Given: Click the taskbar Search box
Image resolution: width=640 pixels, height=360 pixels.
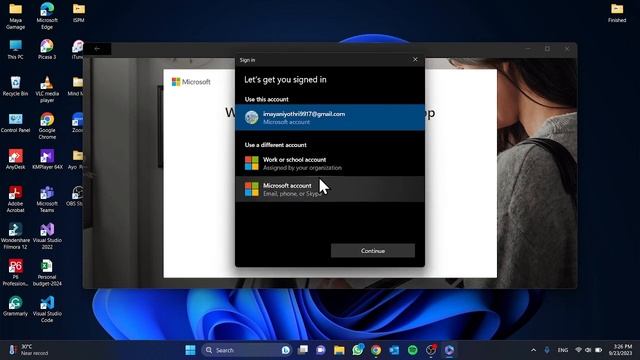Looking at the screenshot, I should pos(247,350).
